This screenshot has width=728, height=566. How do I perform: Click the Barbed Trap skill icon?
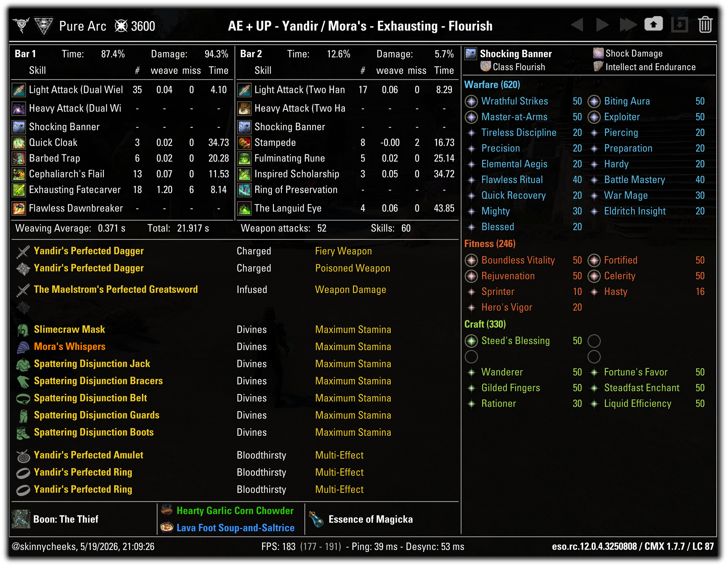[x=19, y=158]
